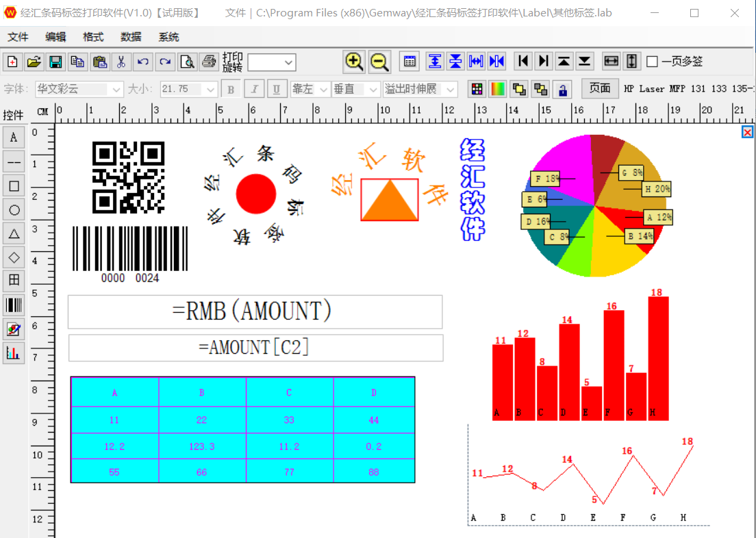
Task: Select the table control tool
Action: pyautogui.click(x=14, y=281)
